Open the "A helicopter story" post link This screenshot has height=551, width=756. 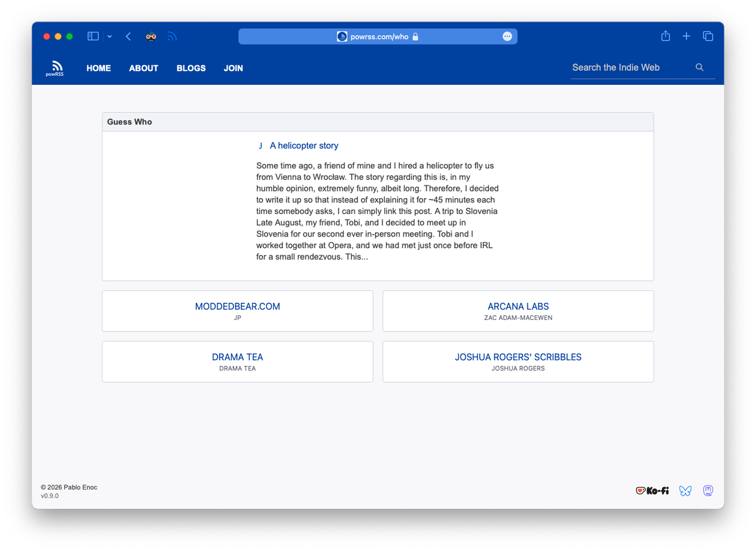tap(304, 146)
